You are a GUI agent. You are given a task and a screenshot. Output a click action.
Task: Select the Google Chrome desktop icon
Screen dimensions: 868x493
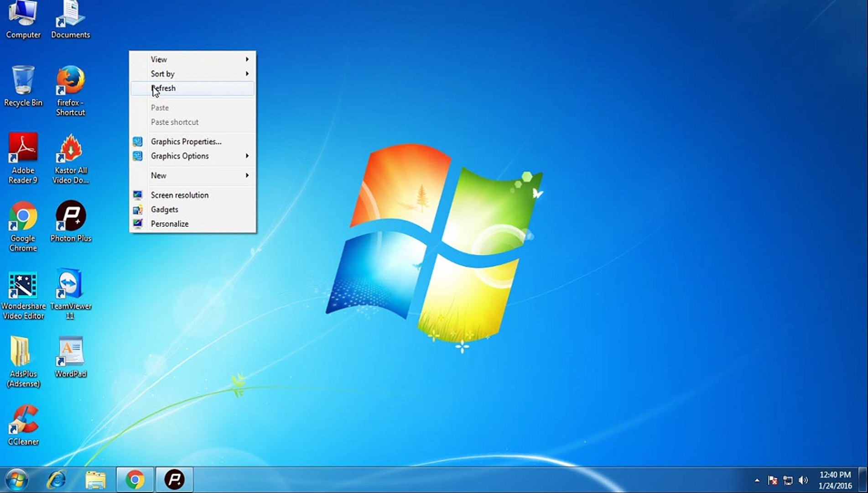tap(23, 226)
